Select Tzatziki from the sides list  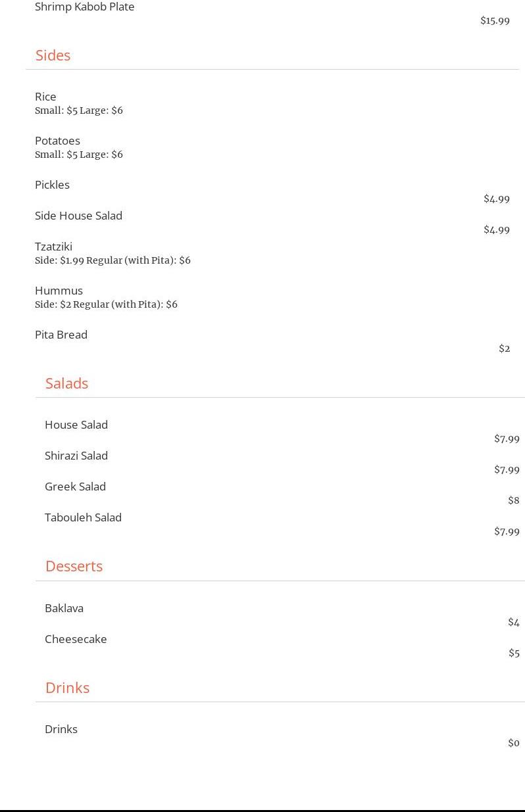click(53, 247)
